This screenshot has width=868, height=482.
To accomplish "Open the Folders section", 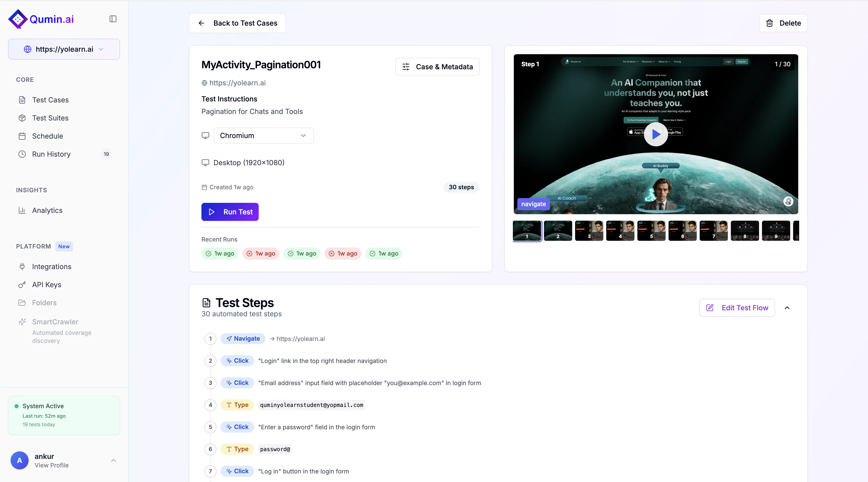I will (44, 303).
